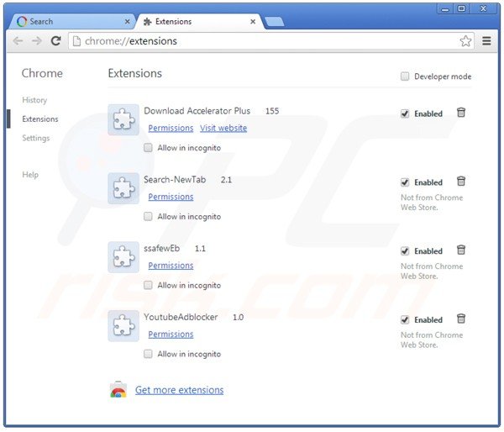Allow ssafewEb in incognito
Image resolution: width=504 pixels, height=432 pixels.
pos(148,285)
